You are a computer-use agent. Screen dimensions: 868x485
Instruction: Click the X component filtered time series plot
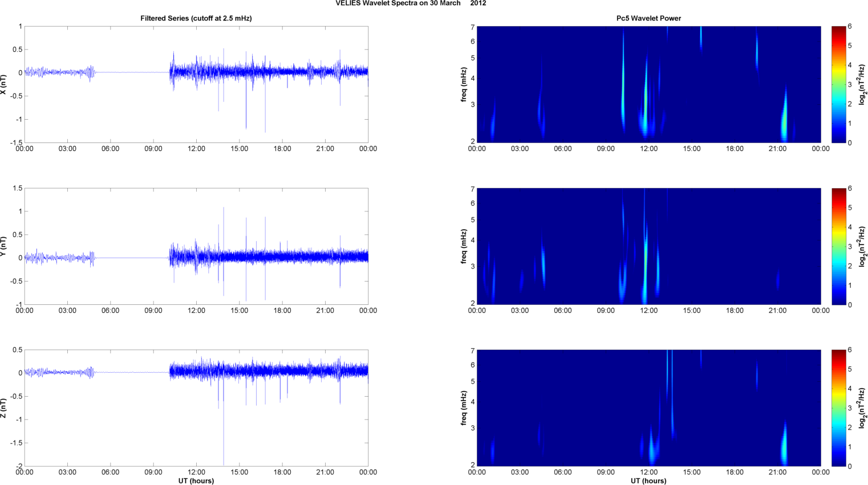coord(196,84)
